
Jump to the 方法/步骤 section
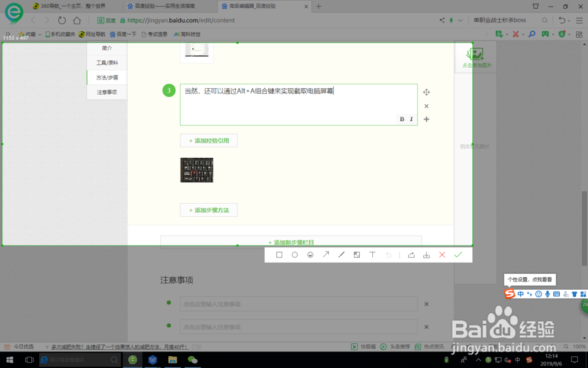107,77
